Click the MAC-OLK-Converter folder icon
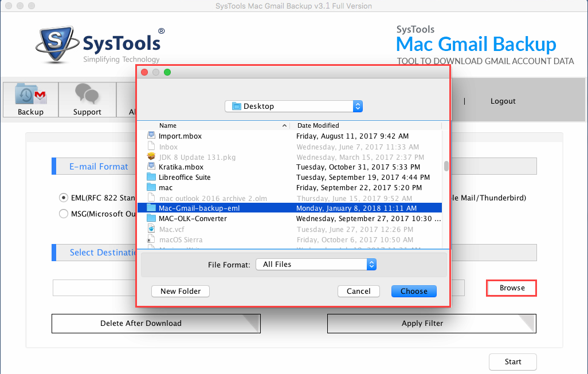The image size is (588, 374). [151, 218]
